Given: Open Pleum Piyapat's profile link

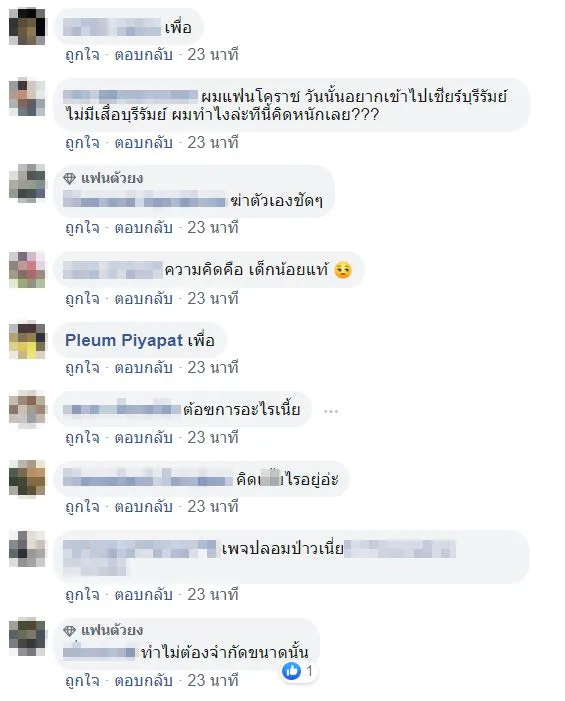Looking at the screenshot, I should 124,340.
